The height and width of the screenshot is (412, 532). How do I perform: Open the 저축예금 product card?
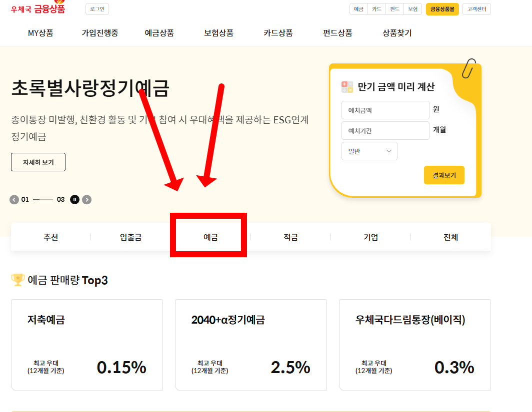pos(87,345)
